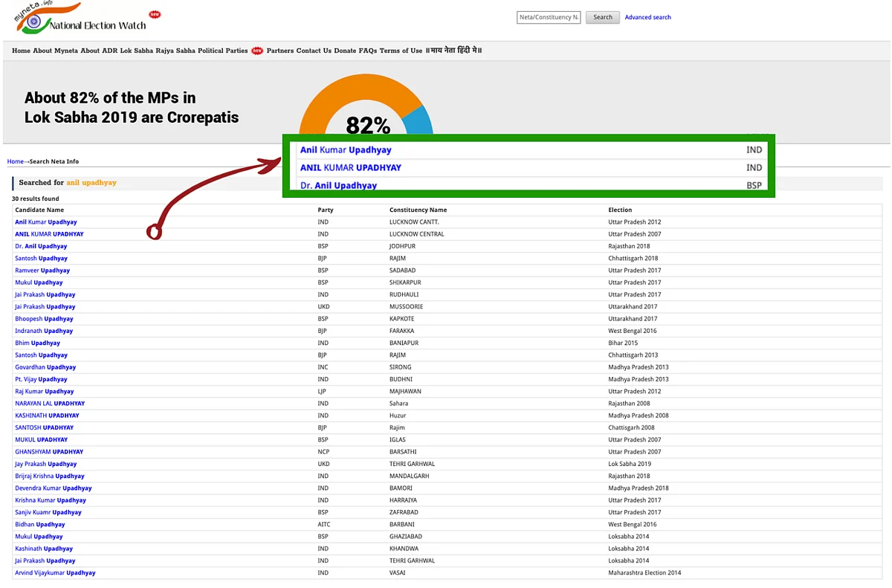Open candidate Govardhan Upadhyay
This screenshot has height=588, width=892.
point(45,367)
